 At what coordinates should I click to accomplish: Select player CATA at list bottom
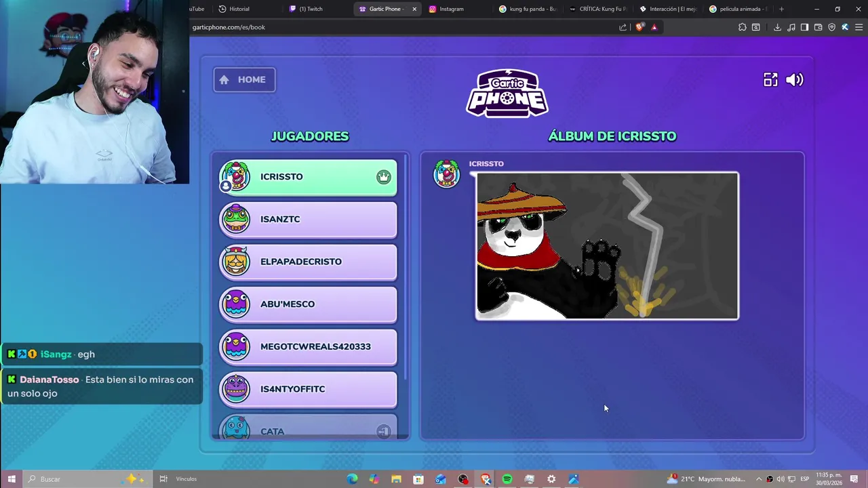[308, 428]
